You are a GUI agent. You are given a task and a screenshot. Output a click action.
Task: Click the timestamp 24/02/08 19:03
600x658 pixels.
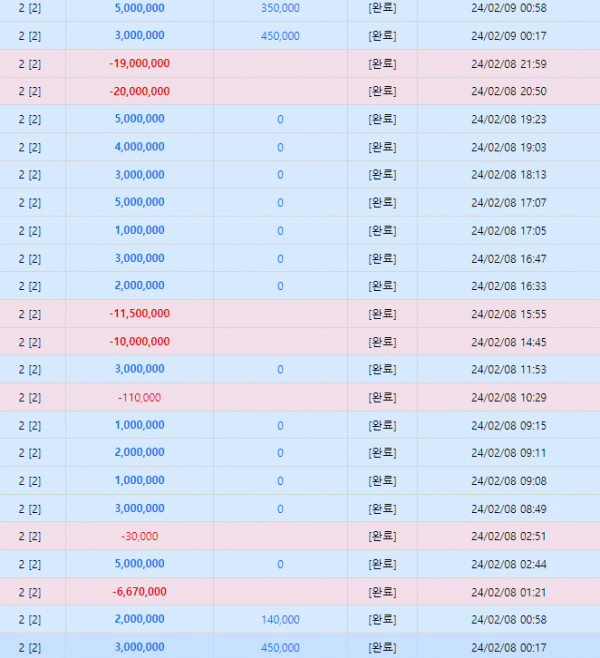(x=509, y=147)
